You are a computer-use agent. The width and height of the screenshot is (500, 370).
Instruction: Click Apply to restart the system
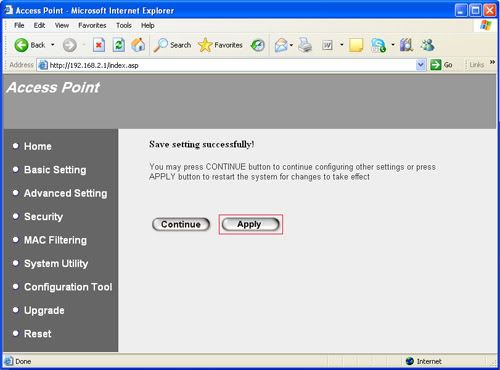tap(250, 224)
